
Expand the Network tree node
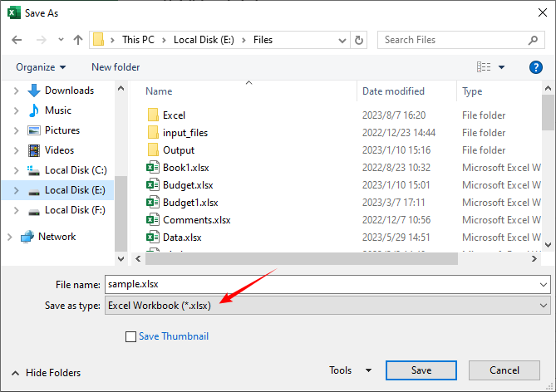pyautogui.click(x=10, y=237)
